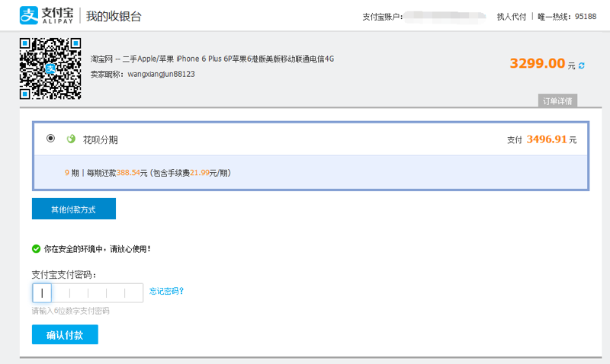Click the 请输入6位数字支付密码 hint text
610x364 pixels.
point(70,311)
